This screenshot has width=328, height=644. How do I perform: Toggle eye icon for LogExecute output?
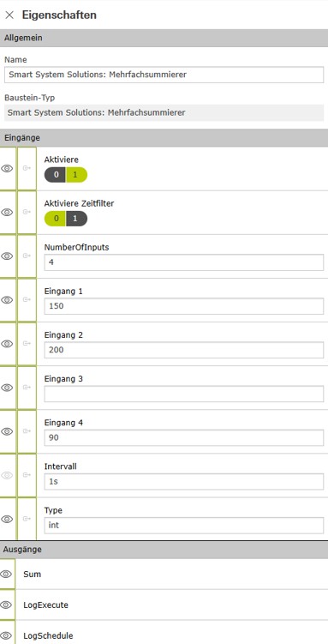click(x=6, y=605)
